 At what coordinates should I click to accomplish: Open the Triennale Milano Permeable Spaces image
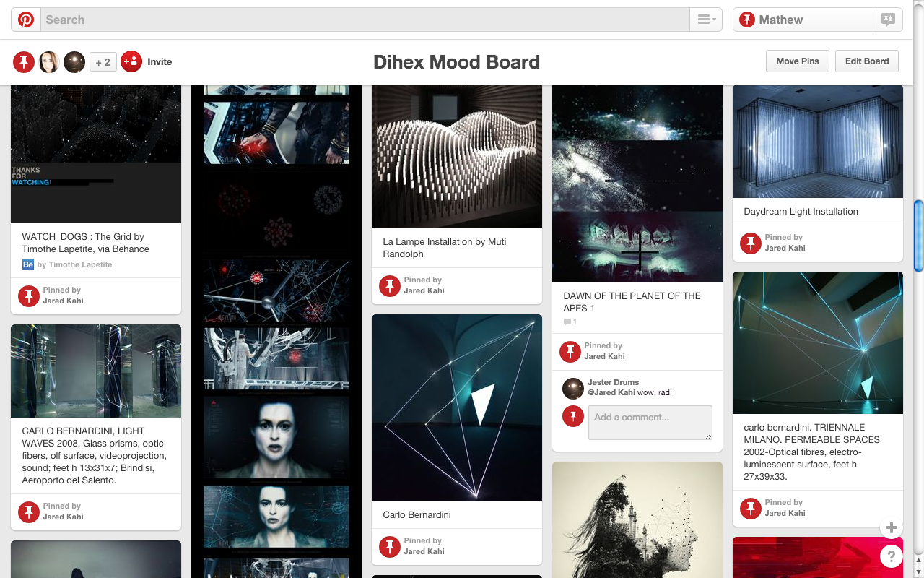818,342
